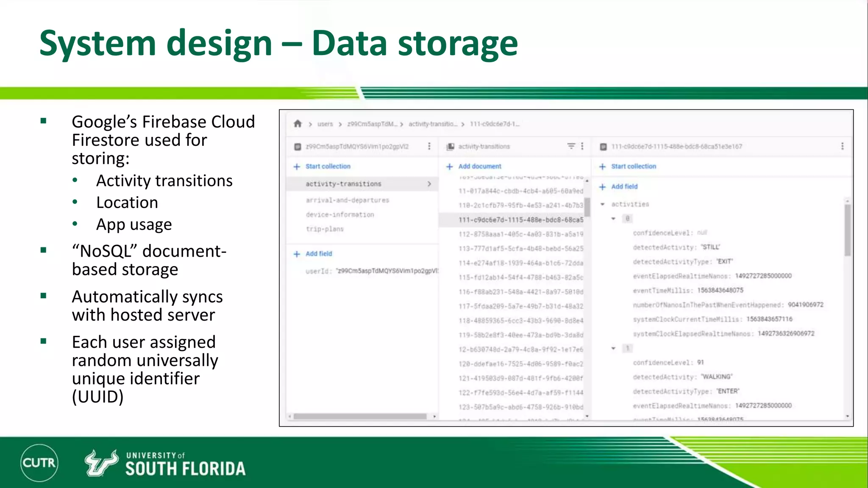Click the userId field value
The width and height of the screenshot is (868, 488).
click(387, 271)
